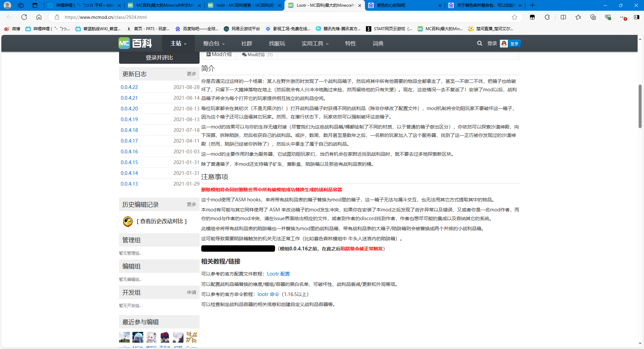Open a new browser tab
This screenshot has height=349, width=644.
tap(532, 5)
